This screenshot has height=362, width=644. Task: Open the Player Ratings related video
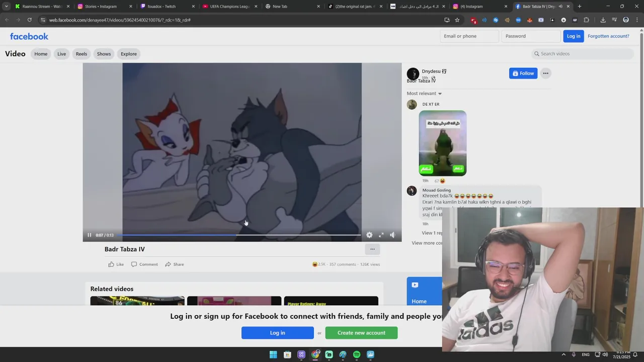click(x=331, y=301)
